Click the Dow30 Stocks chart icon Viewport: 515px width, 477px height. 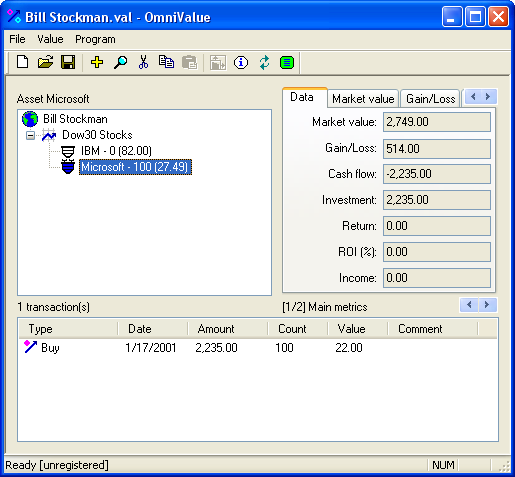click(49, 135)
